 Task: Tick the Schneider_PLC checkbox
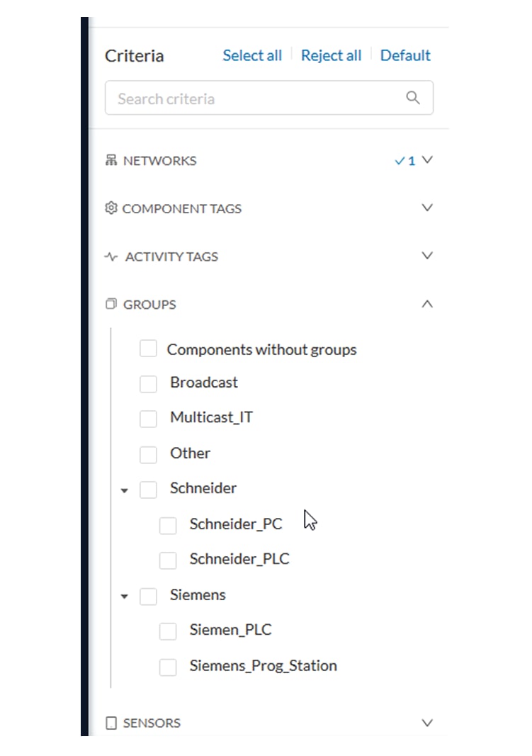168,560
